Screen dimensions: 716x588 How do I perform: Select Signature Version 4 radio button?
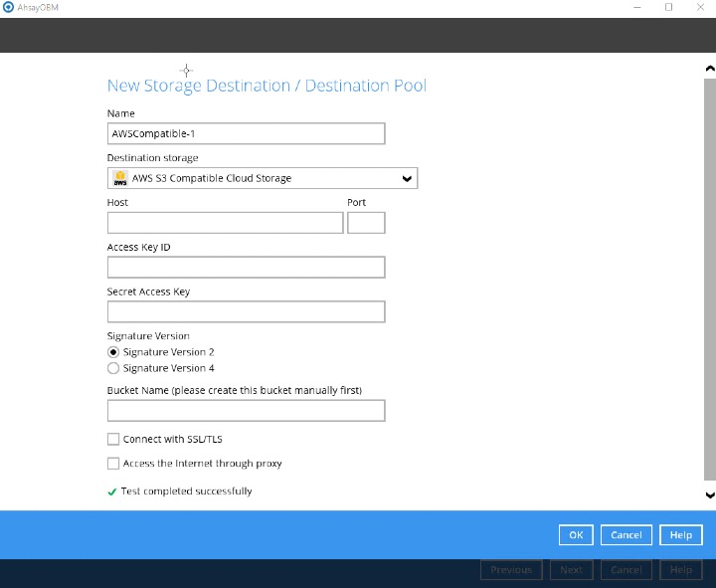coord(113,368)
